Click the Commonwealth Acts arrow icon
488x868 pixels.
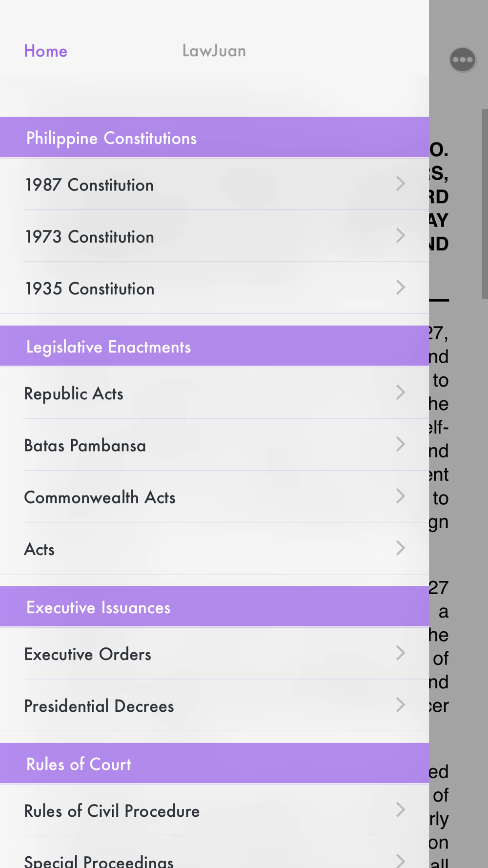(401, 496)
